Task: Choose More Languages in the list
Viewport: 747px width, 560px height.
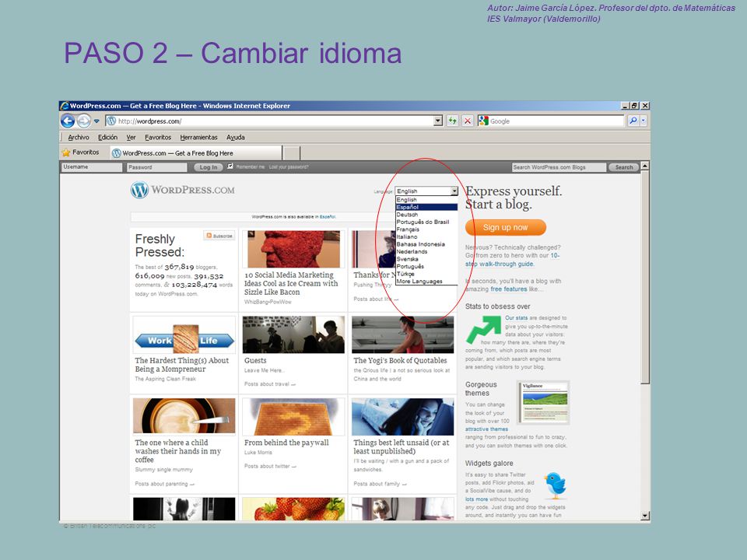Action: [426, 281]
